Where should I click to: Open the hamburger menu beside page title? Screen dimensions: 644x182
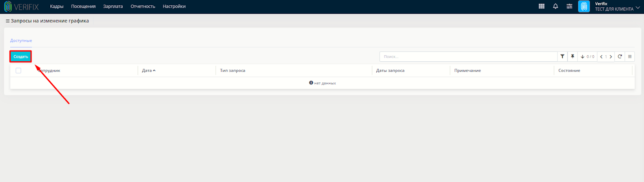(8, 21)
